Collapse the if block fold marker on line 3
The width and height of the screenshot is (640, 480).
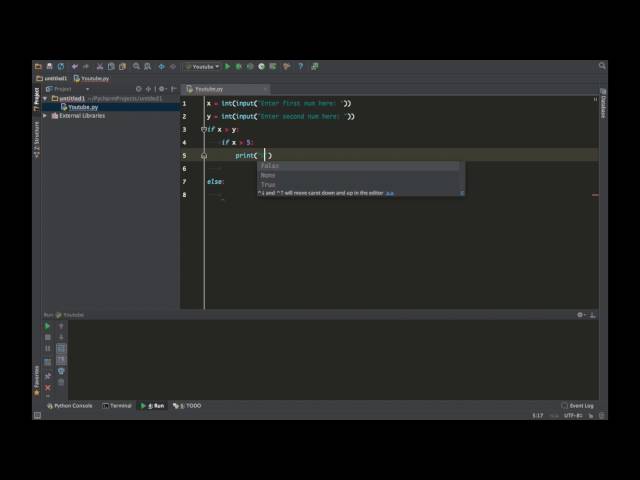(204, 129)
